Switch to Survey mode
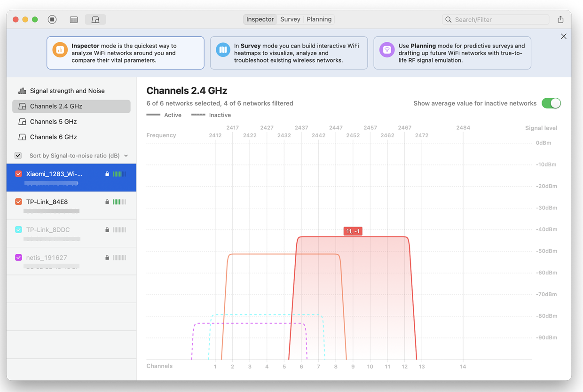Viewport: 583px width, 392px height. (290, 19)
